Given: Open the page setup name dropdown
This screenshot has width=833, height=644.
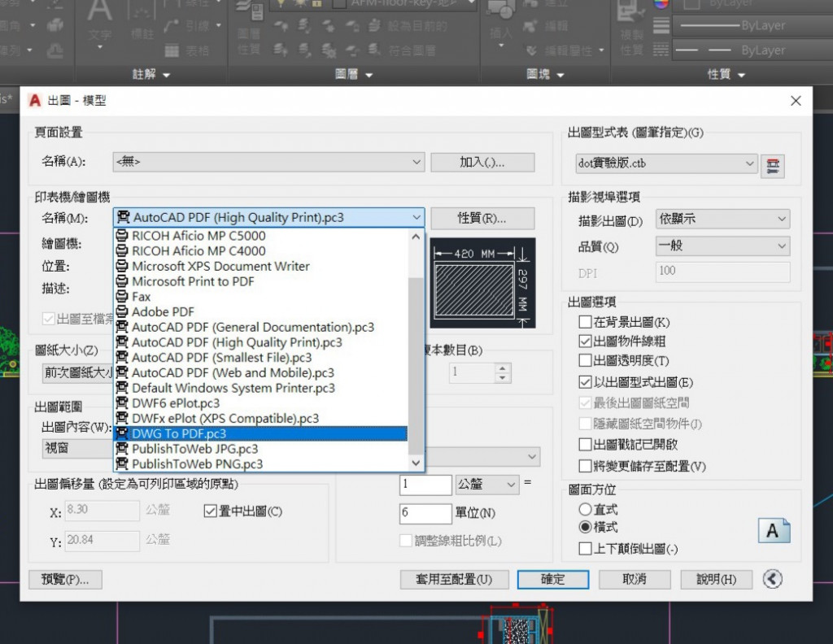Looking at the screenshot, I should [x=268, y=162].
